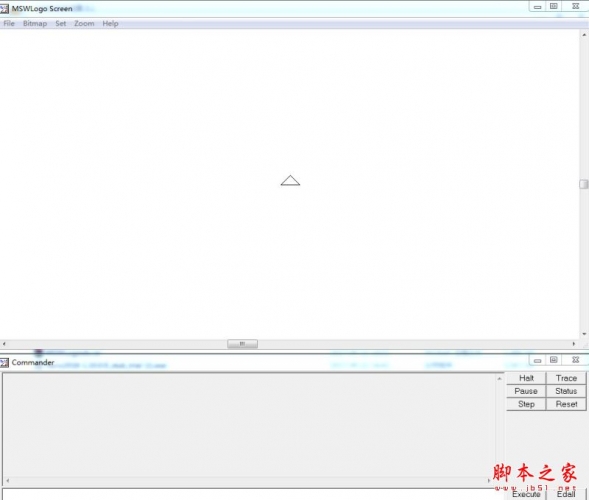Click the Commander output history area
This screenshot has width=589, height=500.
click(249, 425)
